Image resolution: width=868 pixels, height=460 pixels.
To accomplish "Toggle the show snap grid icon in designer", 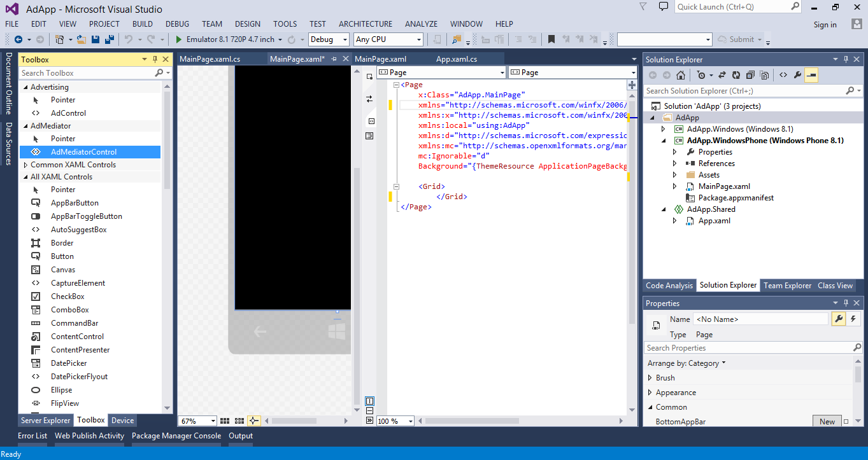I will (224, 421).
